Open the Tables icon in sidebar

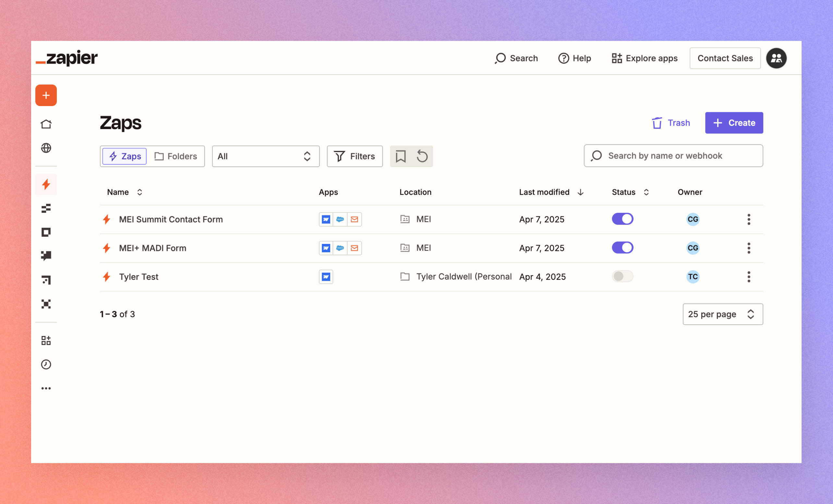tap(46, 208)
